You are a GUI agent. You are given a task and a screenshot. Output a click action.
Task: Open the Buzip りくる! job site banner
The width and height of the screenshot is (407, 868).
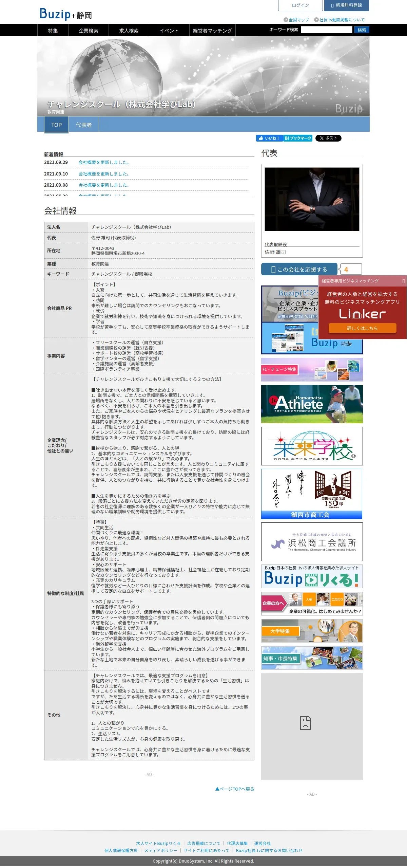click(312, 576)
